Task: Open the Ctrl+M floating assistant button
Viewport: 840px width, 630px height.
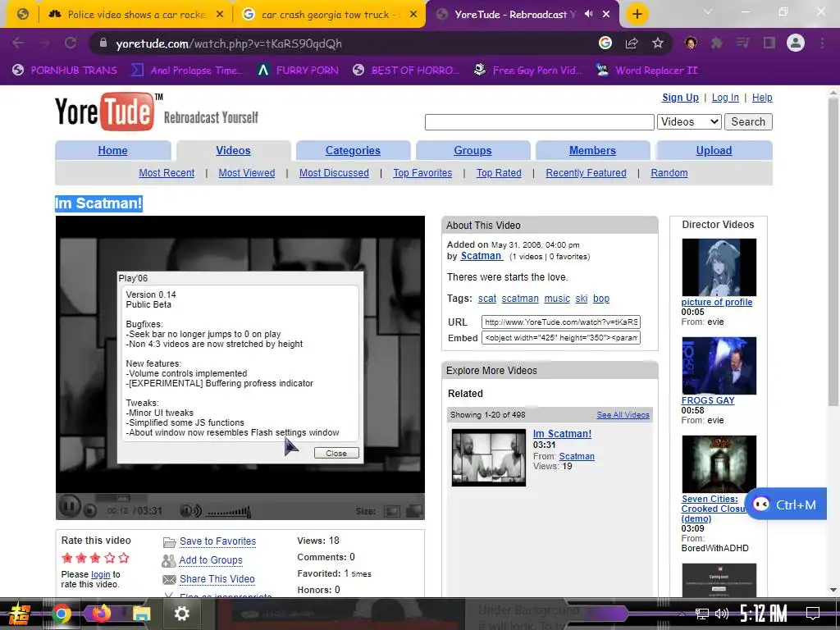Action: tap(785, 504)
